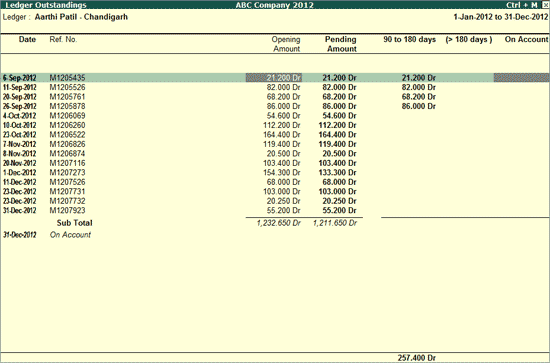550x363 pixels.
Task: Select bill reference M1206826
Action: click(x=67, y=144)
